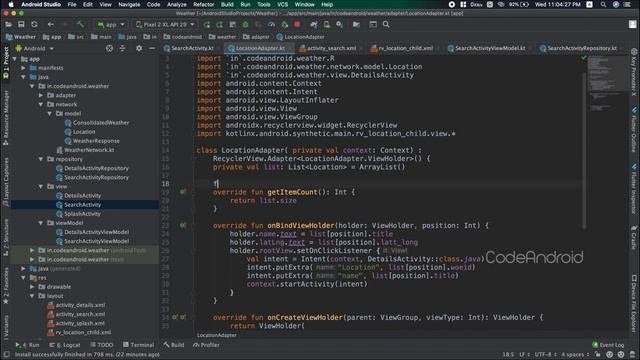Screen dimensions: 640x360
Task: Toggle tool window bars corner icon
Action: point(6,354)
